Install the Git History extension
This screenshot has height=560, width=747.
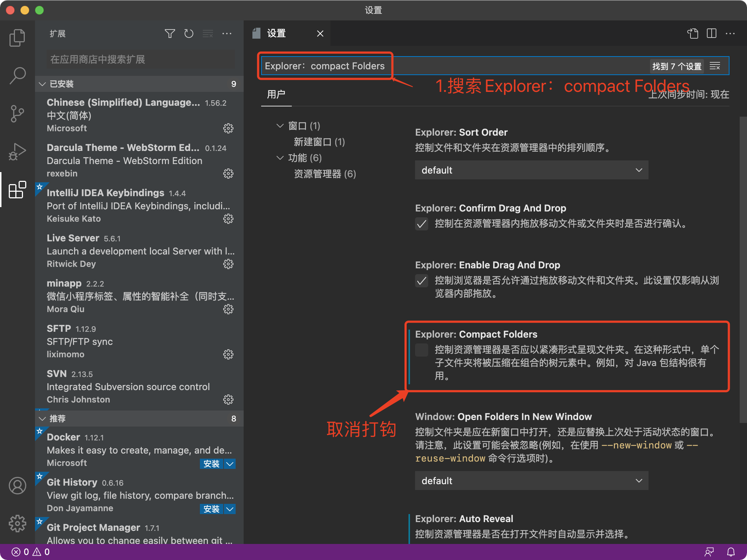pyautogui.click(x=212, y=509)
